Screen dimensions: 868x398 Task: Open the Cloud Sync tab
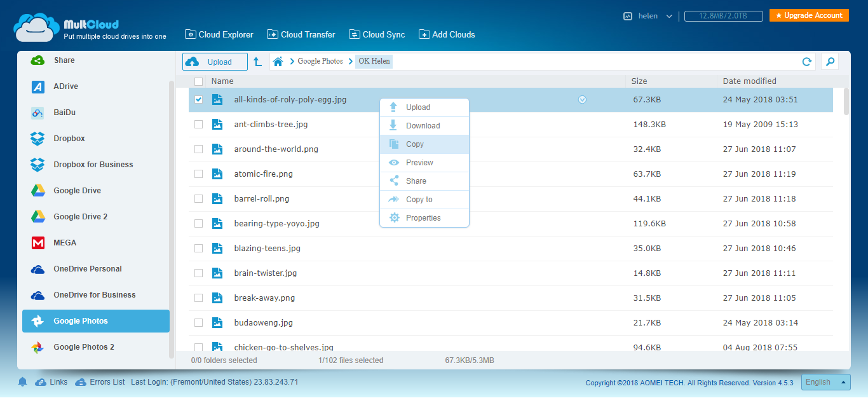377,34
